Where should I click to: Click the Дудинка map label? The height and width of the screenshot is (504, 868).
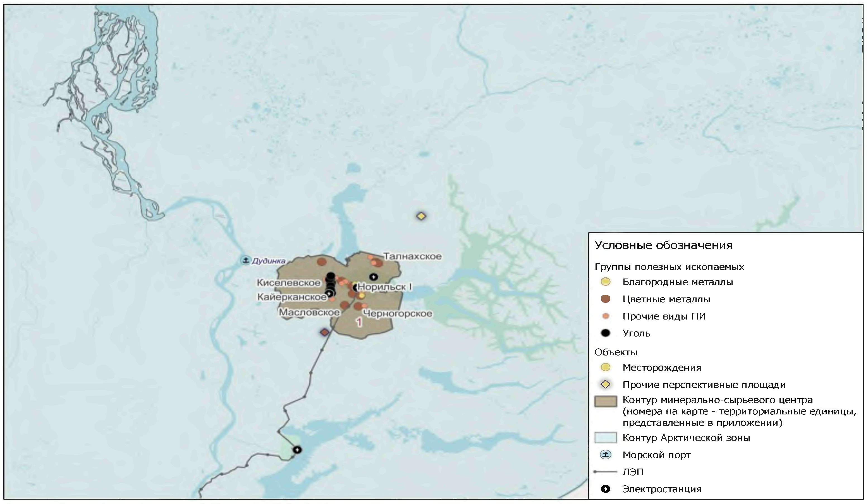tap(269, 261)
